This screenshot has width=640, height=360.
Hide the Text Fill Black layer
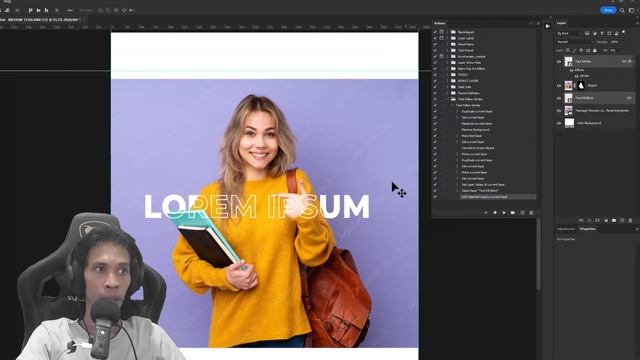[559, 98]
